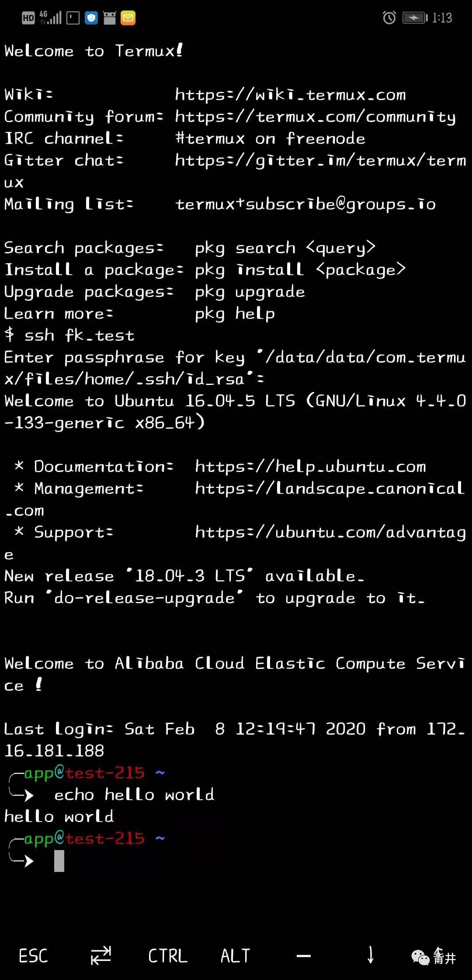Open the termux.com/community link
The height and width of the screenshot is (980, 472).
315,117
